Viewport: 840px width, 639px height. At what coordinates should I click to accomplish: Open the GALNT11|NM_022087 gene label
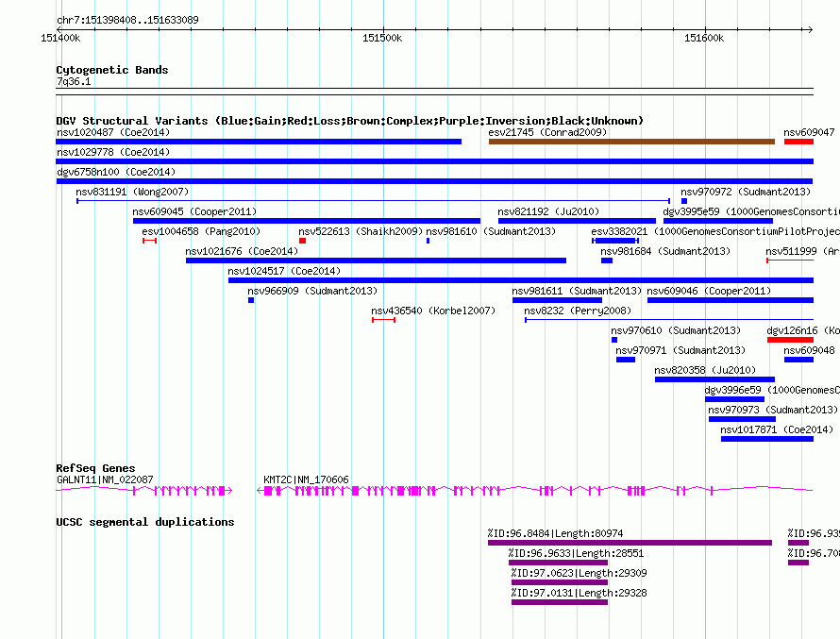point(105,479)
